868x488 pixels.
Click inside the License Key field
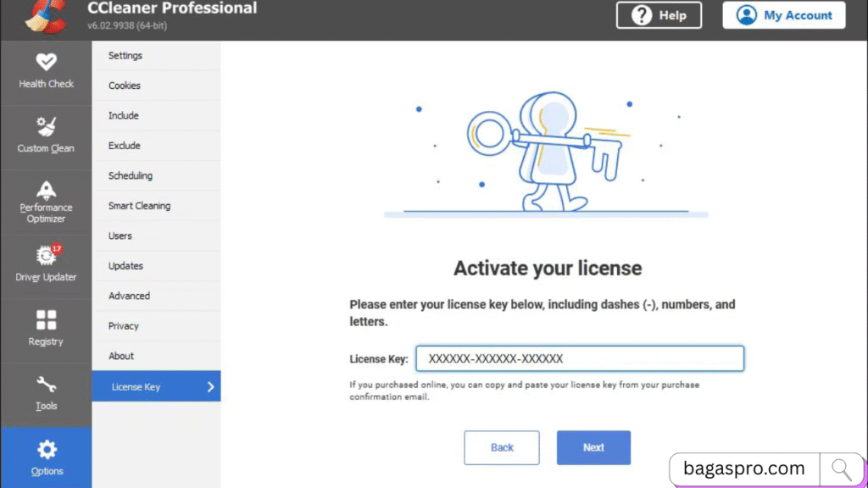(x=580, y=358)
